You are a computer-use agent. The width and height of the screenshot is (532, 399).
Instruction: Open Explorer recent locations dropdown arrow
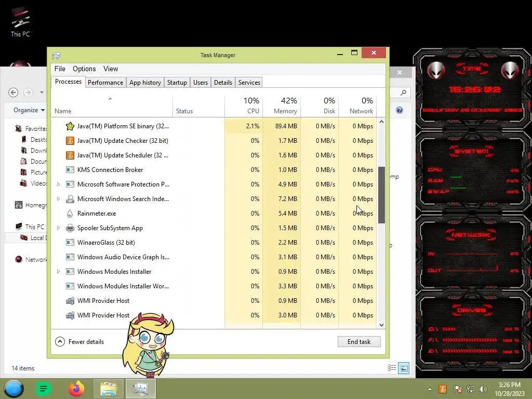(42, 92)
